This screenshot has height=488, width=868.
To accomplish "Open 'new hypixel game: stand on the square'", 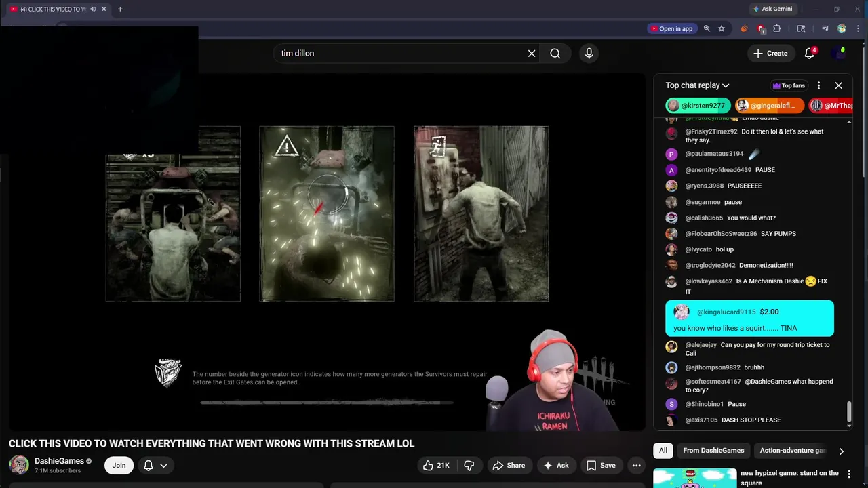I will pyautogui.click(x=789, y=478).
